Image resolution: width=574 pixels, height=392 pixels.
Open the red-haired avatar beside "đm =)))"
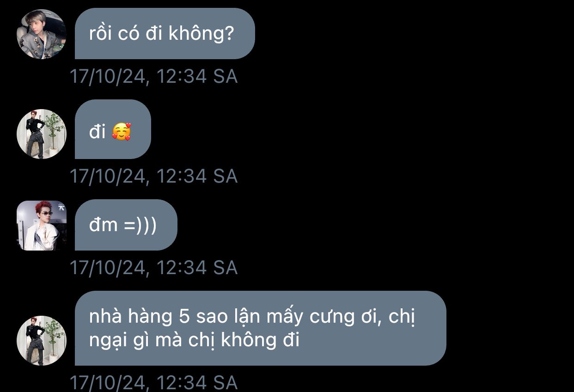pos(42,226)
